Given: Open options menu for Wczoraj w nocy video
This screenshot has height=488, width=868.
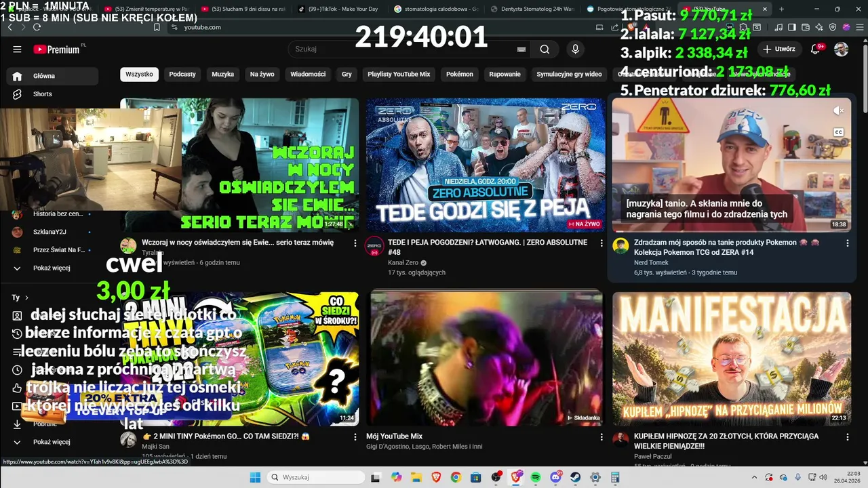Looking at the screenshot, I should click(355, 243).
